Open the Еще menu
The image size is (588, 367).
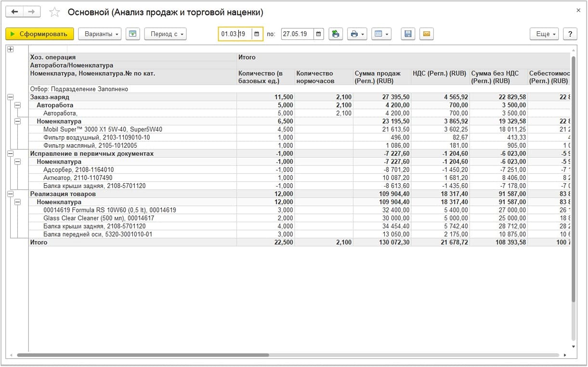click(544, 34)
